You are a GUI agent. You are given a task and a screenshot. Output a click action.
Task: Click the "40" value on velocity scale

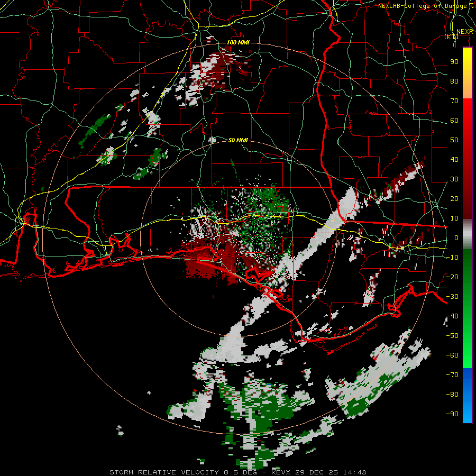pos(454,160)
